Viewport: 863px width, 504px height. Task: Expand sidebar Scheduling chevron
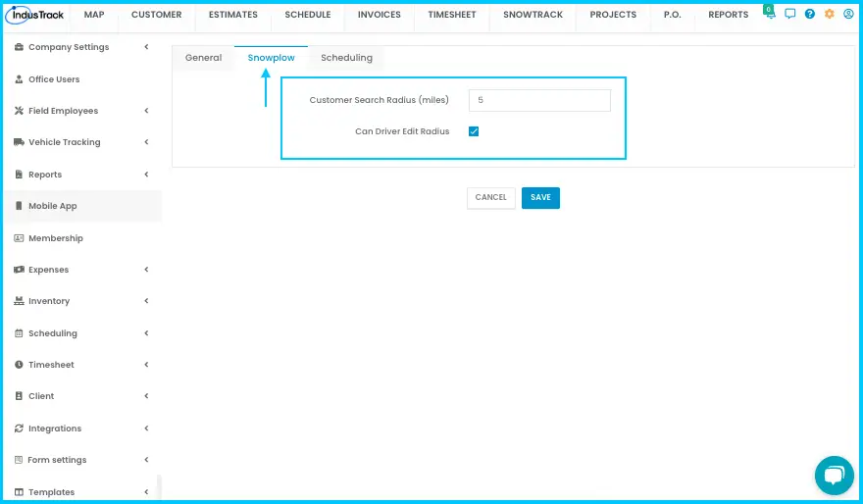click(146, 333)
